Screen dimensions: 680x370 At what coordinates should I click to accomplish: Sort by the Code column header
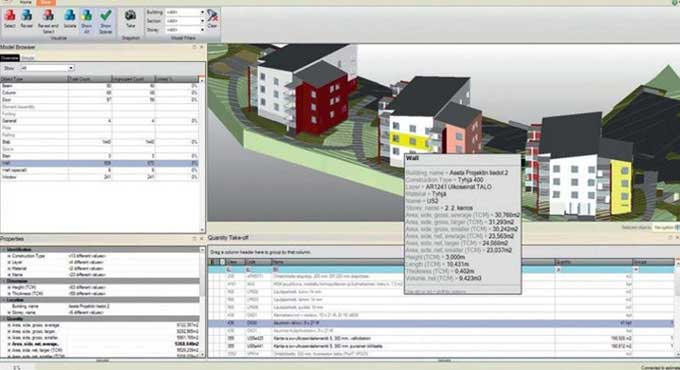pyautogui.click(x=258, y=262)
